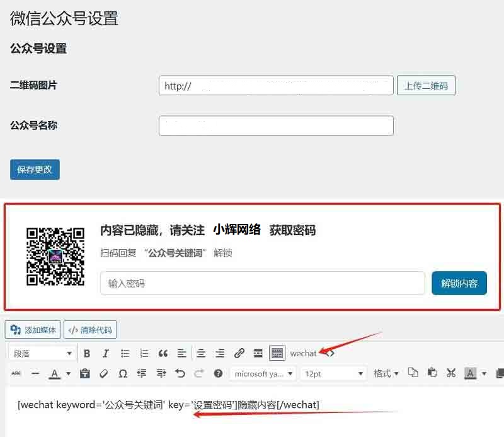The width and height of the screenshot is (504, 437).
Task: Click 清除代码 clear code button
Action: (x=90, y=330)
